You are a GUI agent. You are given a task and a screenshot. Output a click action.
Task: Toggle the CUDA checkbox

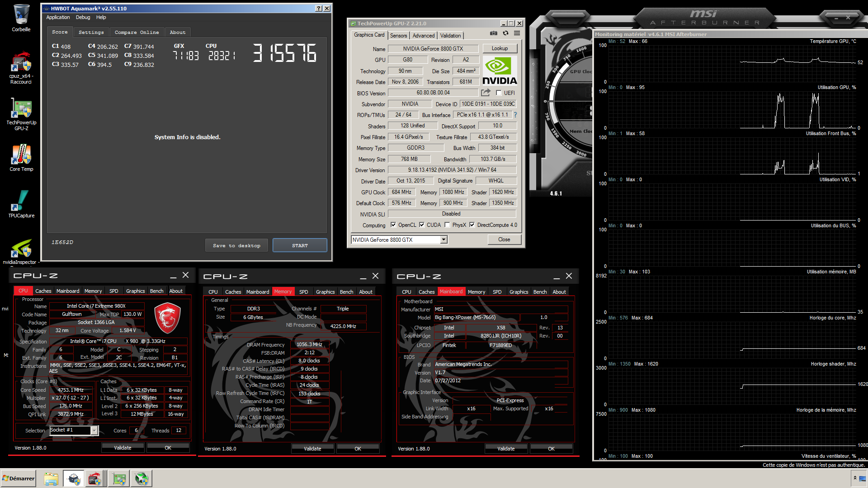(x=422, y=225)
